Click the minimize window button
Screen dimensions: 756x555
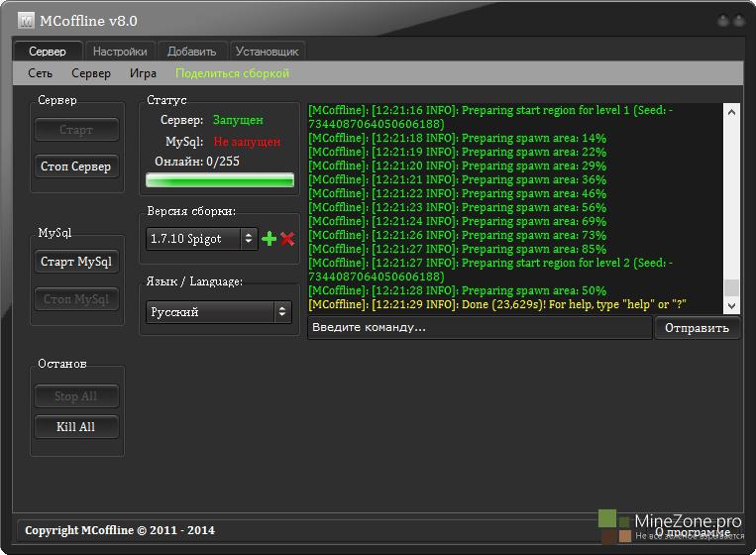click(722, 20)
